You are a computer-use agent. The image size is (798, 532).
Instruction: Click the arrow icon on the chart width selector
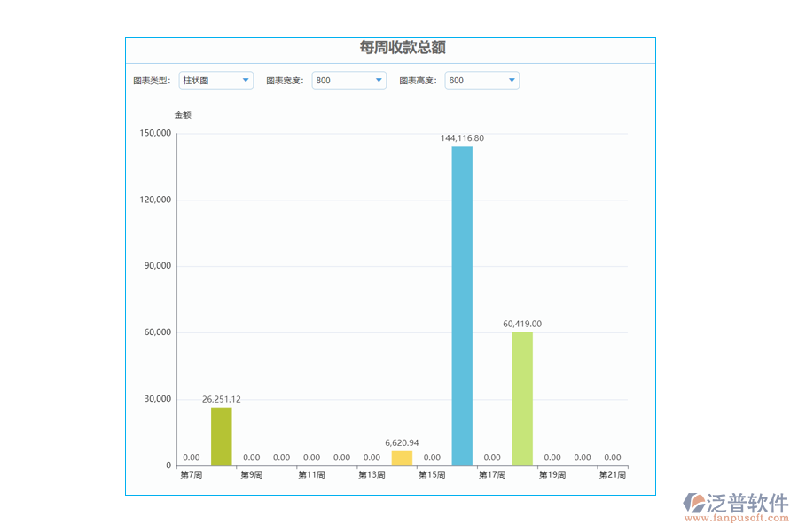tap(379, 80)
